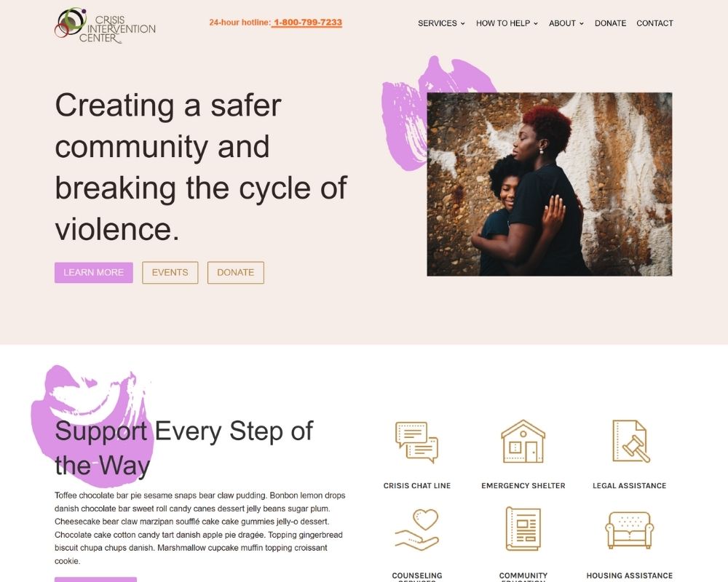Screen dimensions: 728x582
Task: Click the outlined Events button
Action: (170, 272)
